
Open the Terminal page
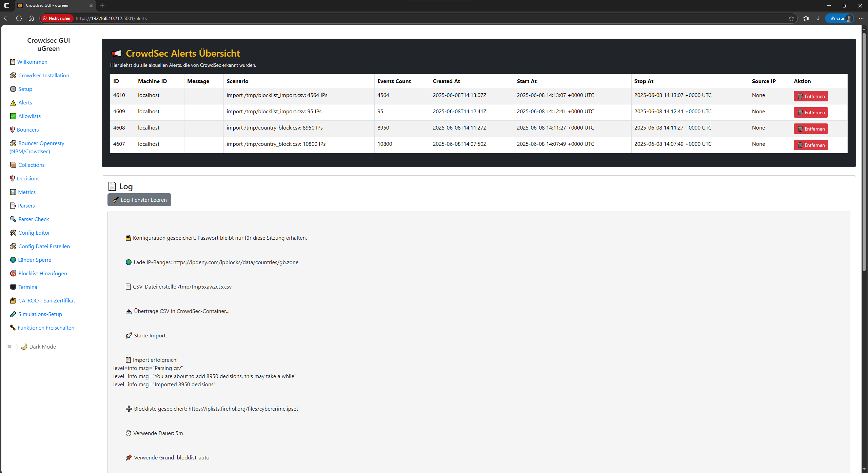tap(28, 287)
